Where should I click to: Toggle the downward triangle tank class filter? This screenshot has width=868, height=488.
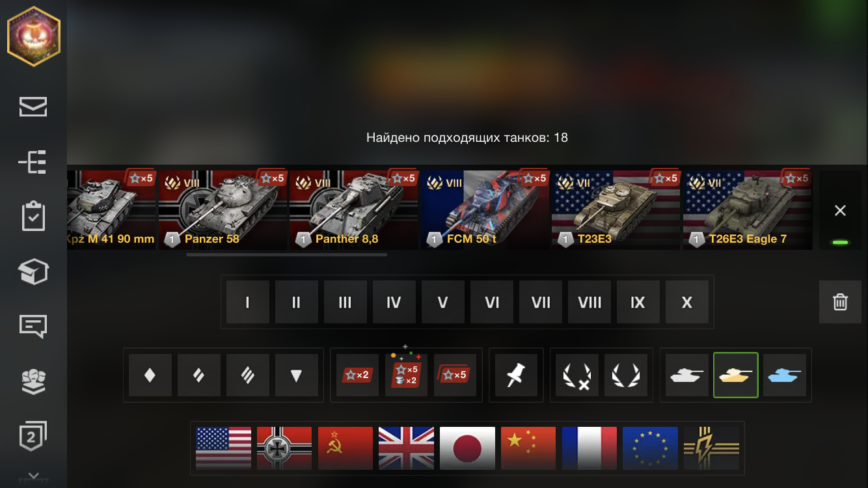297,375
